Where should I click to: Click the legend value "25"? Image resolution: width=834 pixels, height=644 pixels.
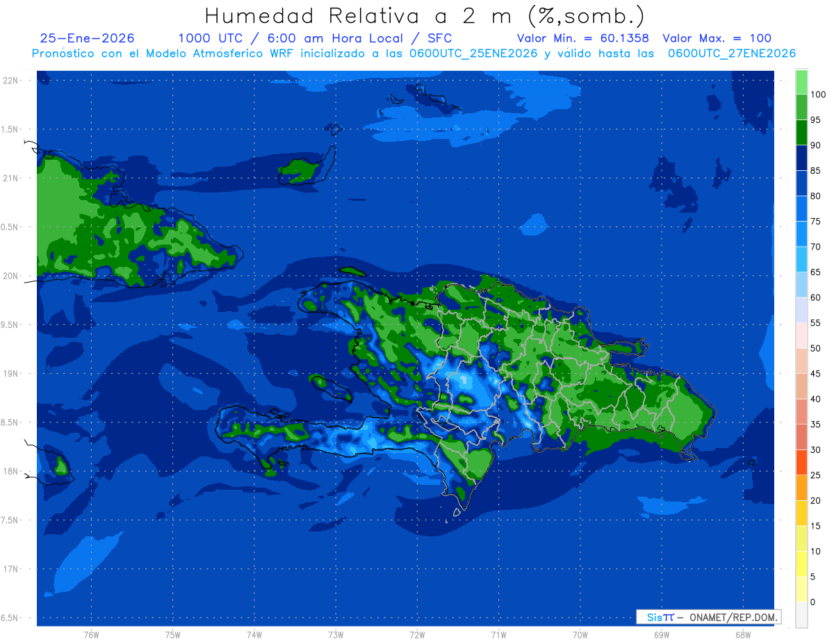816,475
